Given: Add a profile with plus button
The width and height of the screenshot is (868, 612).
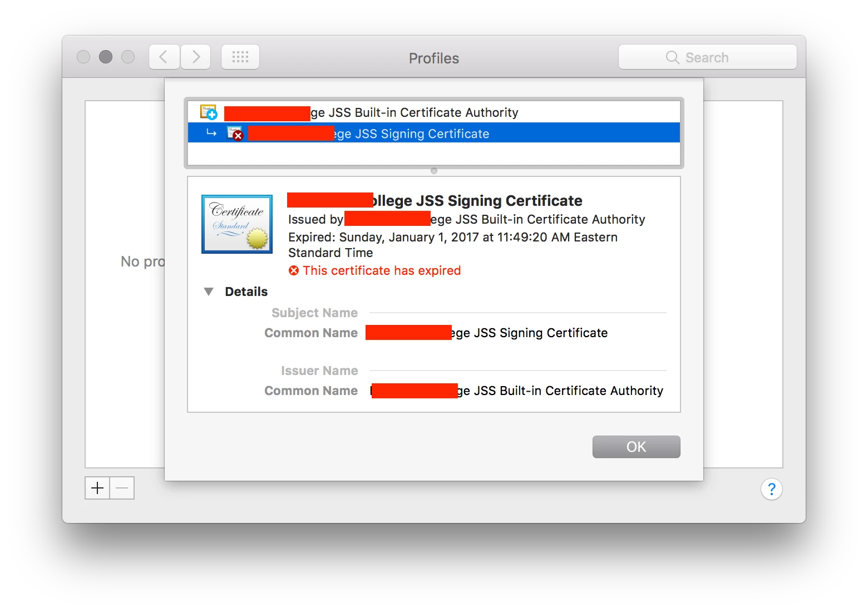Looking at the screenshot, I should coord(97,488).
